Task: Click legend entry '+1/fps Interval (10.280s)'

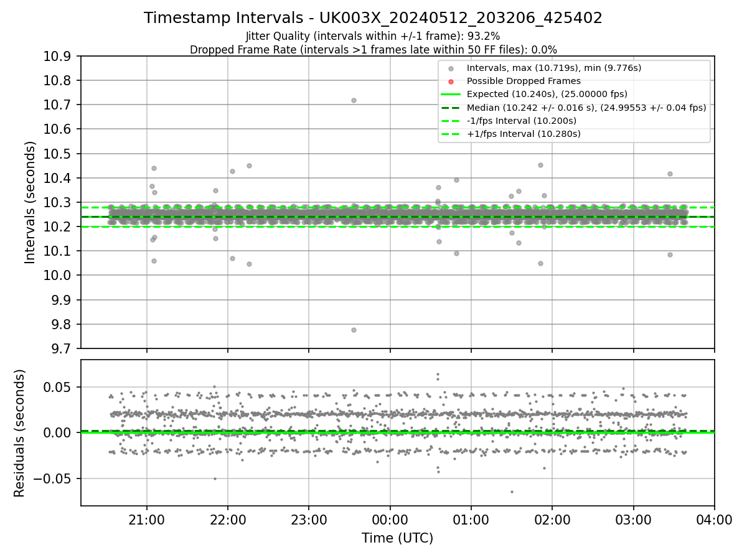Action: tap(524, 134)
